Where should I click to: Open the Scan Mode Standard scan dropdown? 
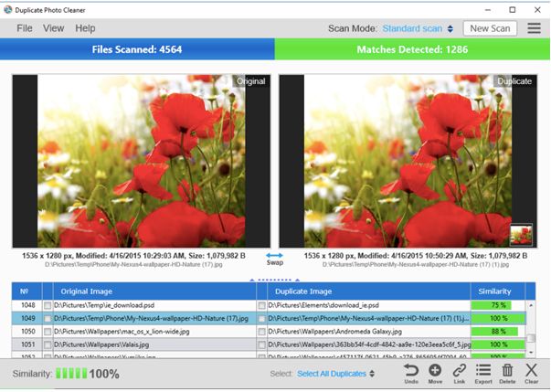[x=418, y=28]
